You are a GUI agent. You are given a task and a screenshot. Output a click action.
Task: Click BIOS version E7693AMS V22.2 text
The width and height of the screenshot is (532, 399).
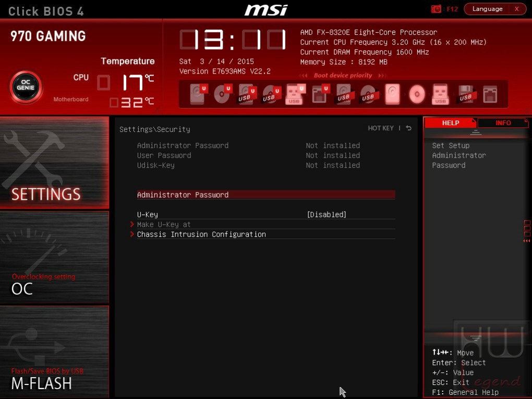pyautogui.click(x=225, y=71)
